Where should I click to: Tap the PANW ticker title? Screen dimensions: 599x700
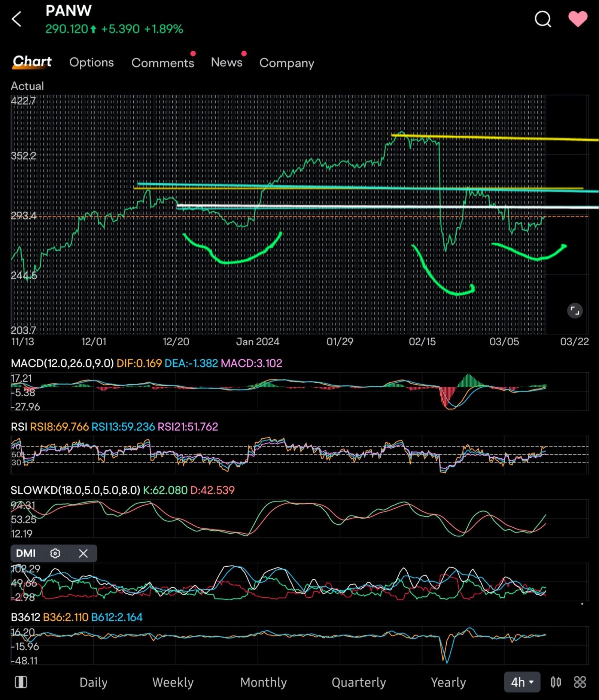click(x=69, y=11)
